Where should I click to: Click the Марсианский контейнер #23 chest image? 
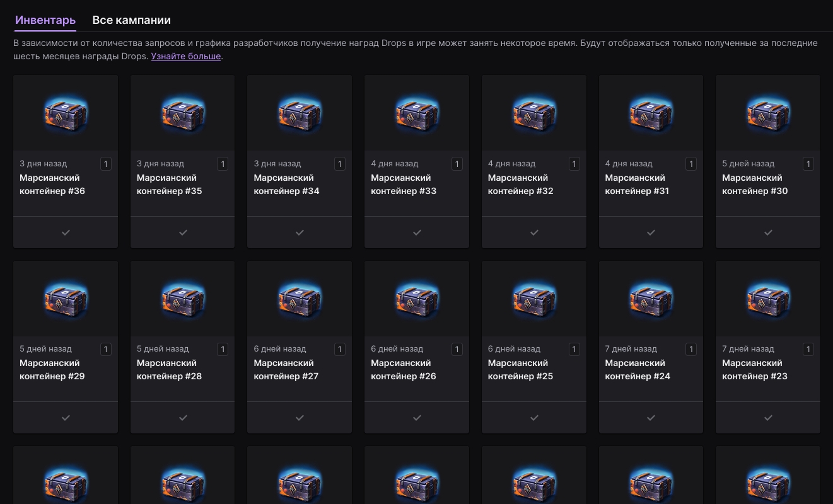tap(768, 299)
